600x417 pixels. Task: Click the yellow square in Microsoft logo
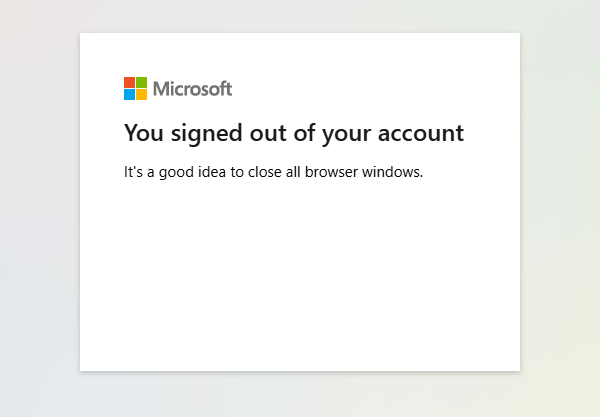coord(142,95)
